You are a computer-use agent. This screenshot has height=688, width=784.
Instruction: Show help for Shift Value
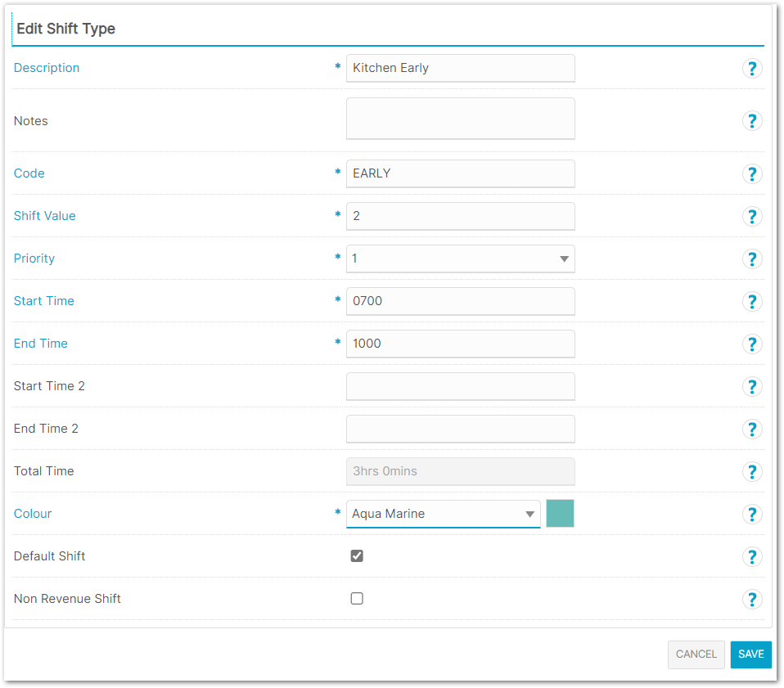(752, 216)
